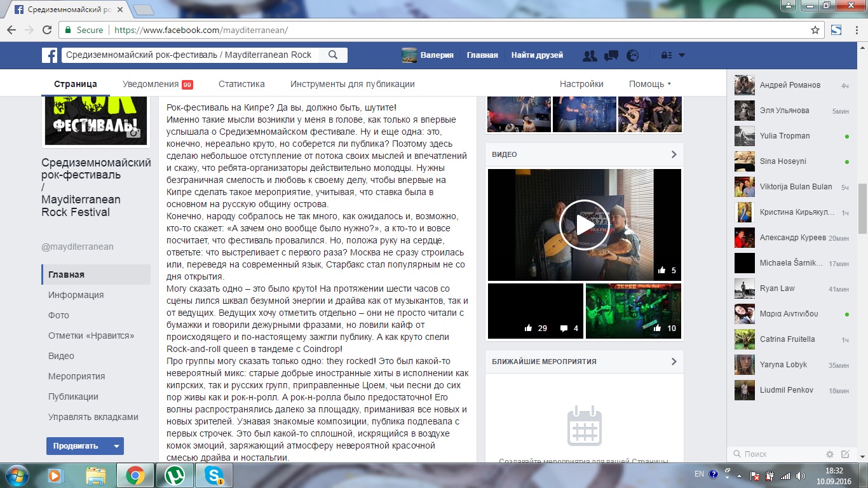Click the Продвигать button
The height and width of the screenshot is (488, 868).
pos(76,446)
